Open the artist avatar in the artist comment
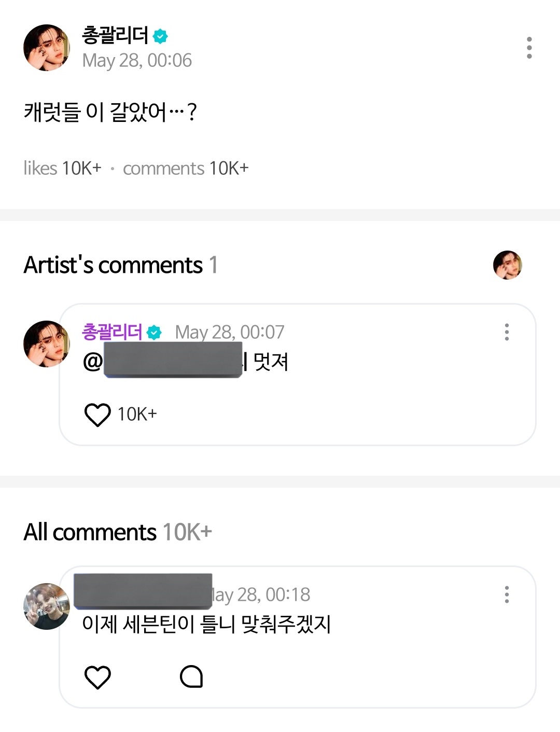Viewport: 560px width, 732px height. 47,344
